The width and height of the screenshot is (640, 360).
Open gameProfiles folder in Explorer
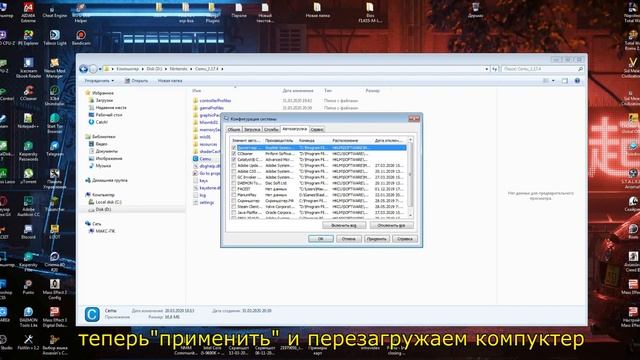point(208,108)
